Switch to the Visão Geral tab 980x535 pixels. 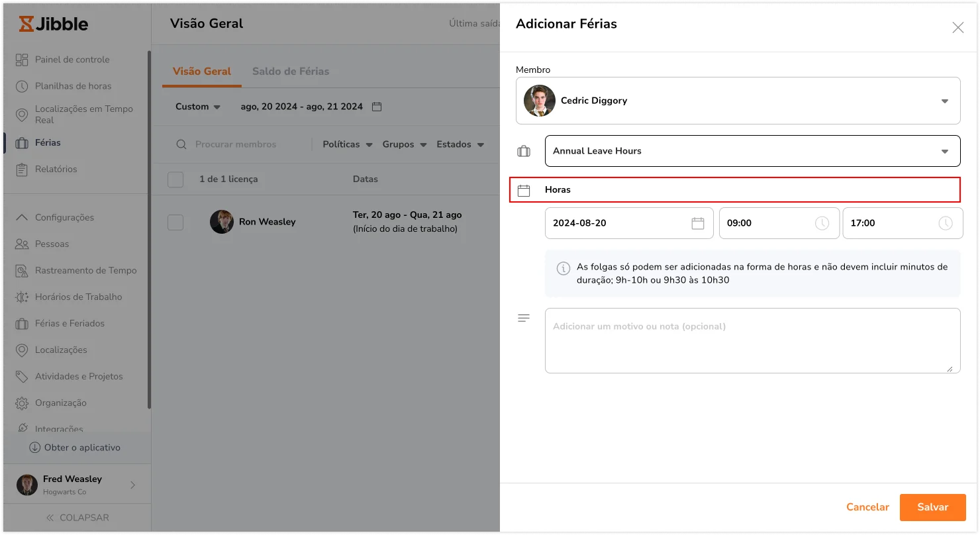pyautogui.click(x=202, y=72)
